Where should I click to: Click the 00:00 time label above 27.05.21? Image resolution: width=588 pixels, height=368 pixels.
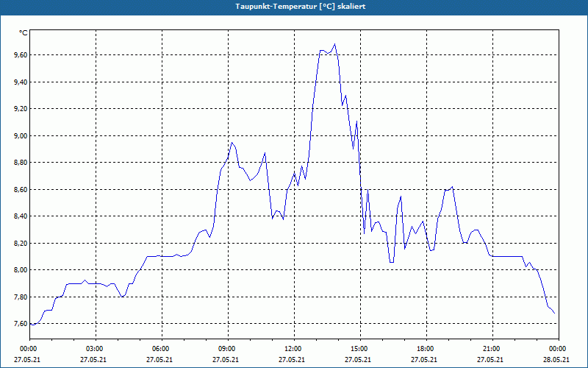(x=27, y=349)
